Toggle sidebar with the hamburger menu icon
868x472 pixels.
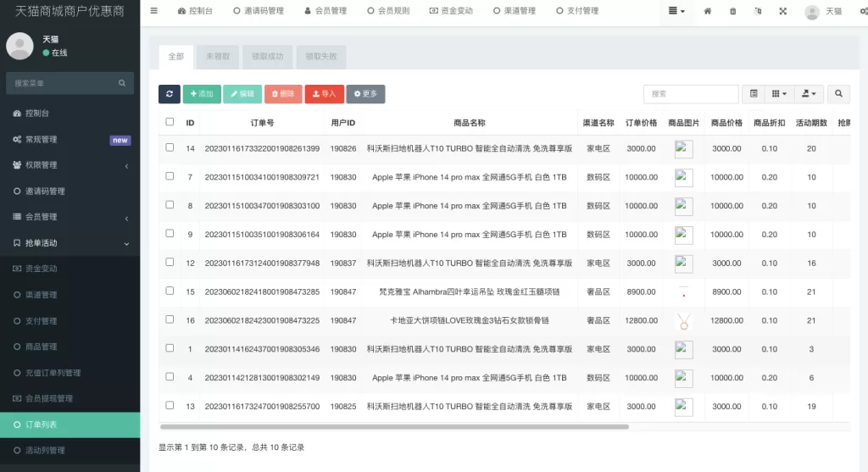154,10
